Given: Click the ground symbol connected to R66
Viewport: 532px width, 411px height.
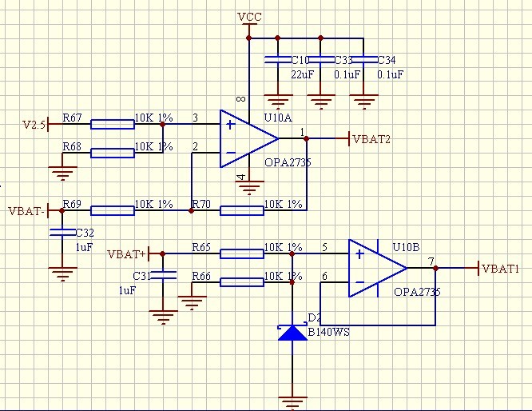Looking at the screenshot, I should pos(192,303).
